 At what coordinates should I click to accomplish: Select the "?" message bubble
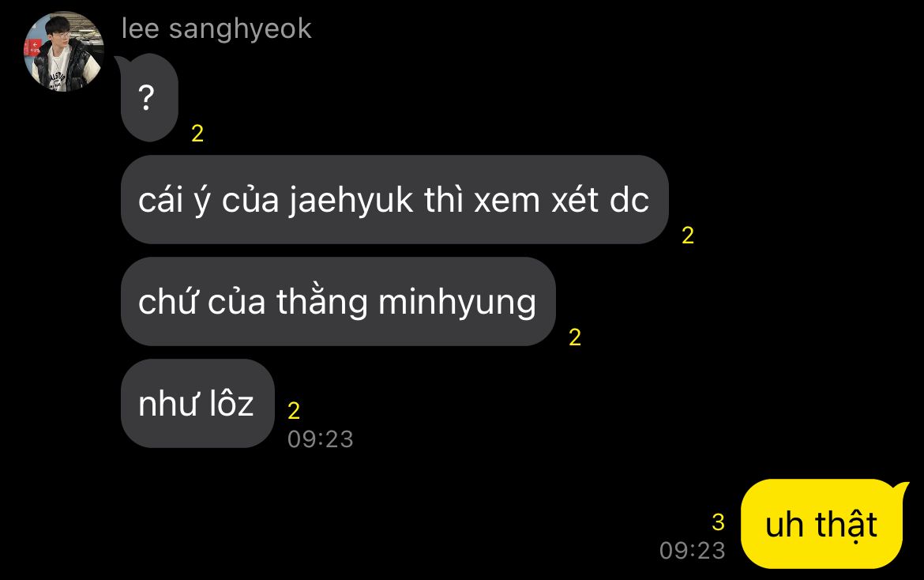(149, 98)
